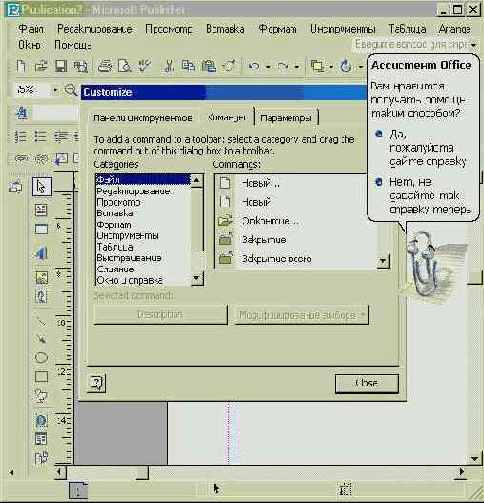Select the Arrow drawing tool
Viewport: 484px width, 503px height.
(41, 339)
